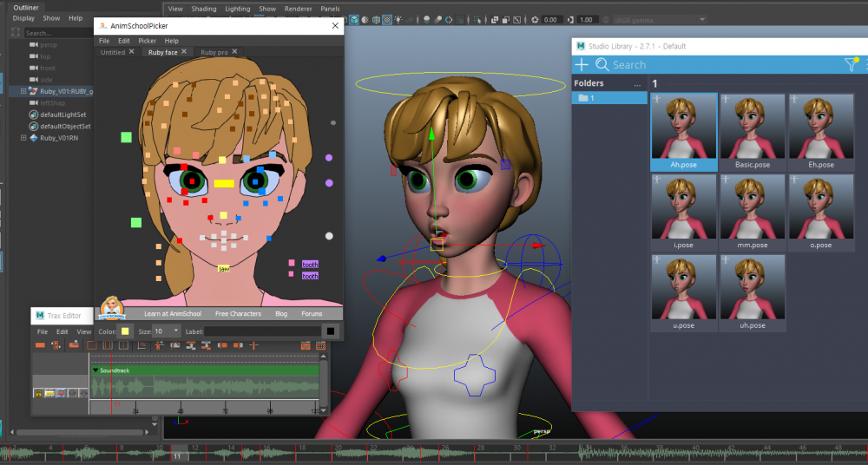Toggle the solo icon on Soundtrack track

click(50, 393)
